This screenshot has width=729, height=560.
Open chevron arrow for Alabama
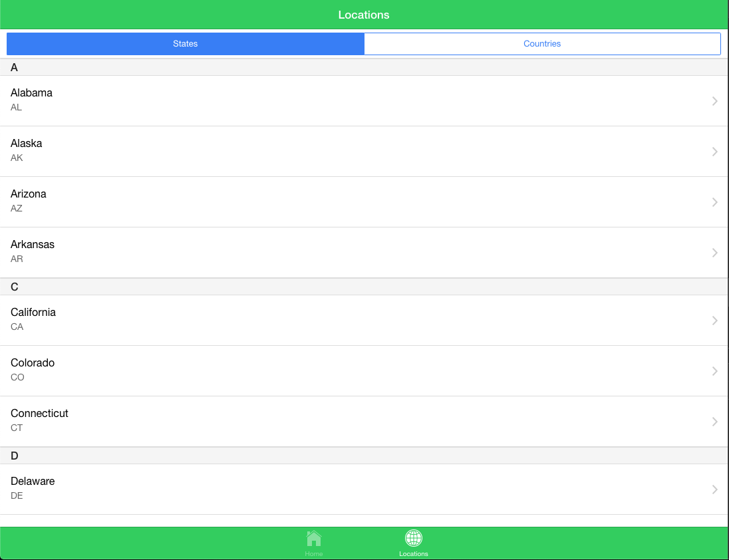(715, 101)
